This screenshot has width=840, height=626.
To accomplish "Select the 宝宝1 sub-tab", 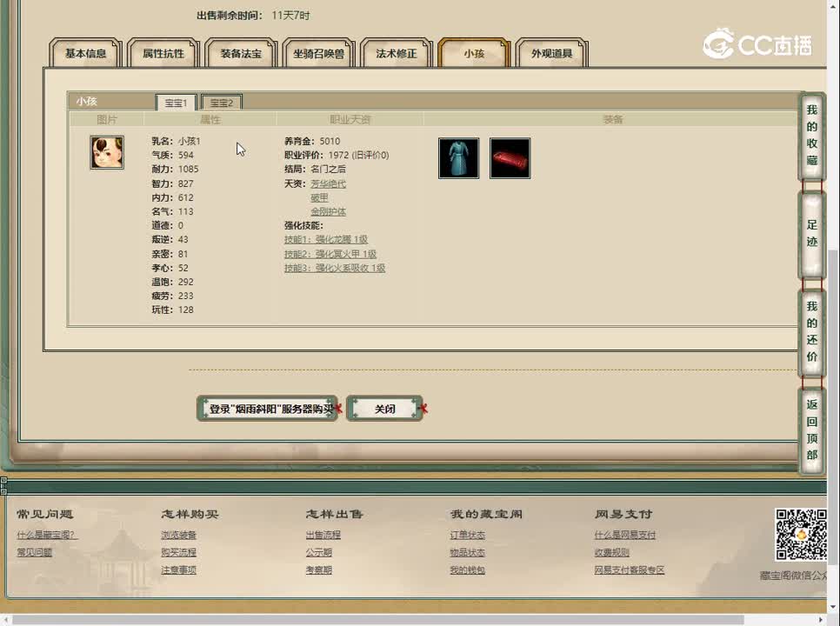I will point(176,103).
